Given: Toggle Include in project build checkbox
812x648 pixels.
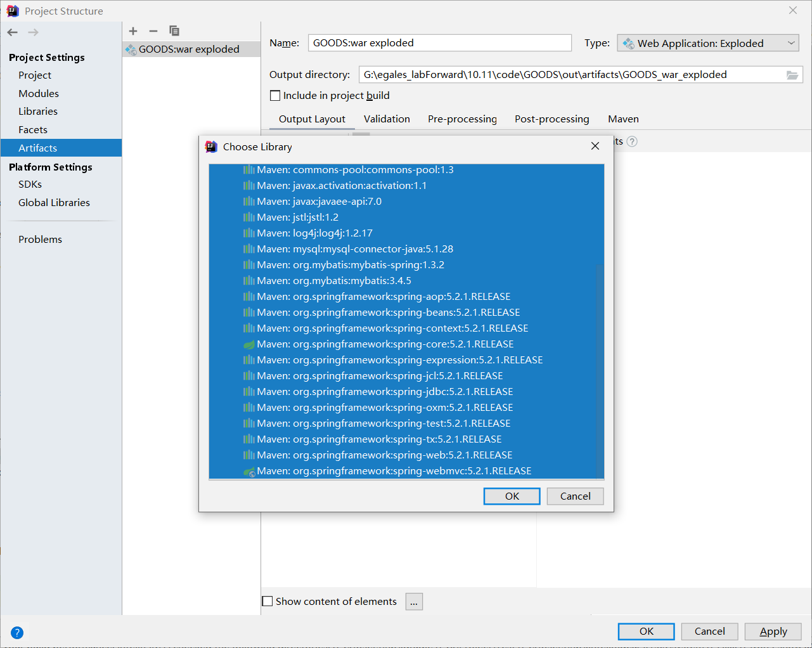Looking at the screenshot, I should tap(275, 96).
